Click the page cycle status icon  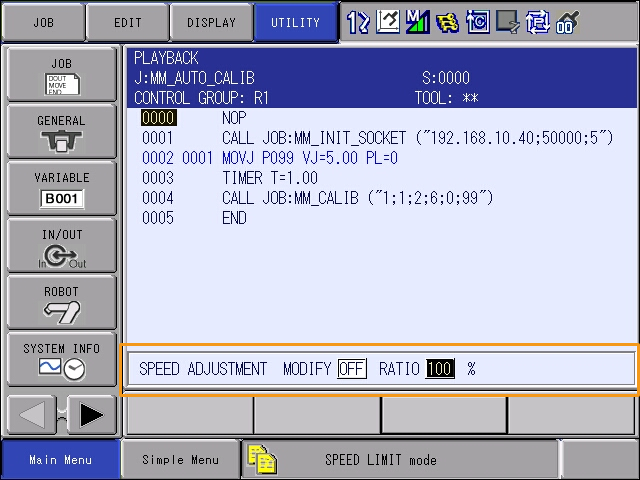point(538,22)
